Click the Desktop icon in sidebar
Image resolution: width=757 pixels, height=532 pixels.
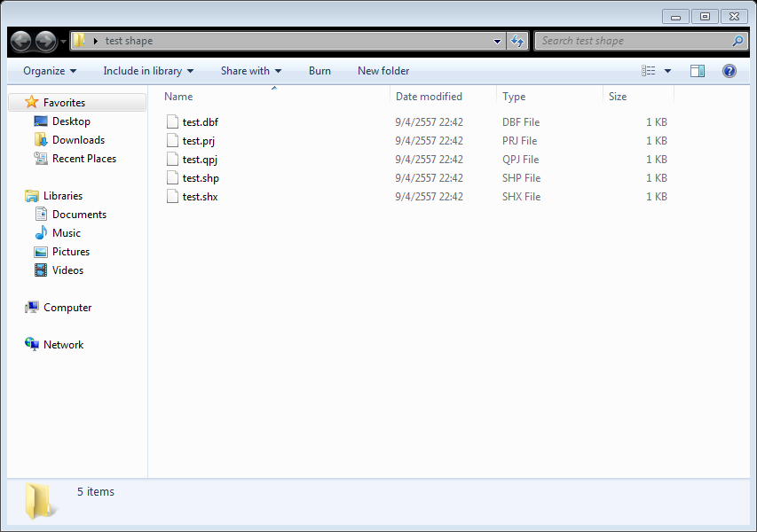41,121
